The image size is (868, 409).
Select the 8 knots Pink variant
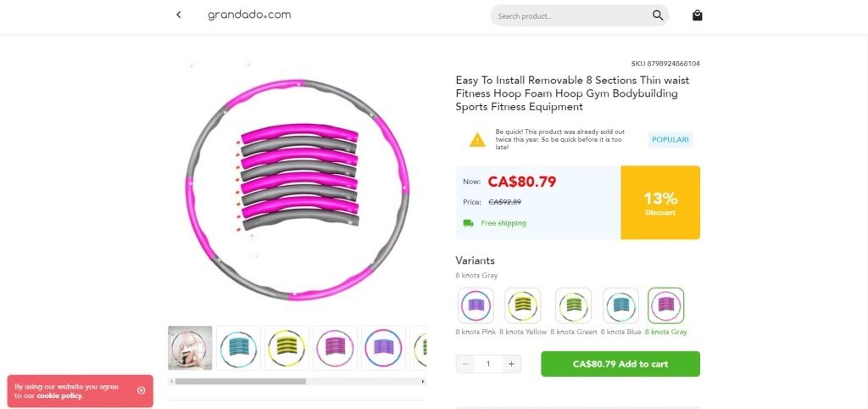[476, 305]
